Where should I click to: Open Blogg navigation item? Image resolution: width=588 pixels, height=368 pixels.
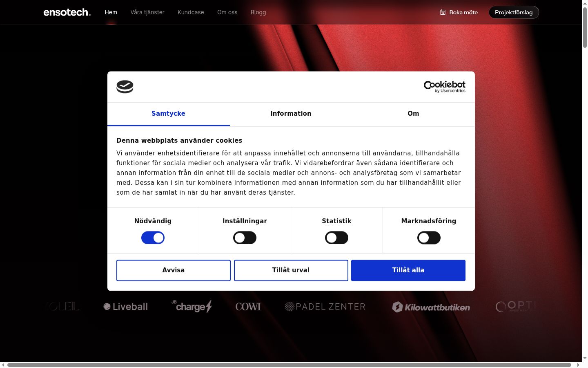click(x=258, y=12)
